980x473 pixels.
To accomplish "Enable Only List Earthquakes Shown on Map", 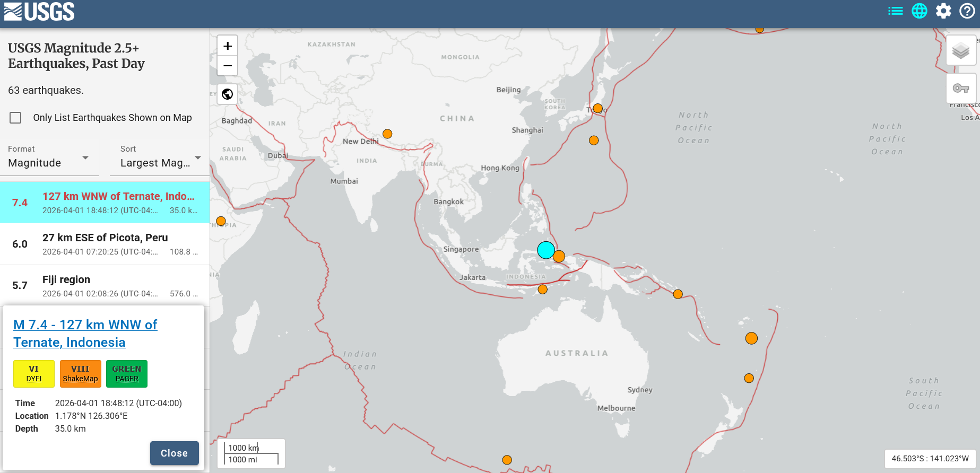I will (x=16, y=118).
